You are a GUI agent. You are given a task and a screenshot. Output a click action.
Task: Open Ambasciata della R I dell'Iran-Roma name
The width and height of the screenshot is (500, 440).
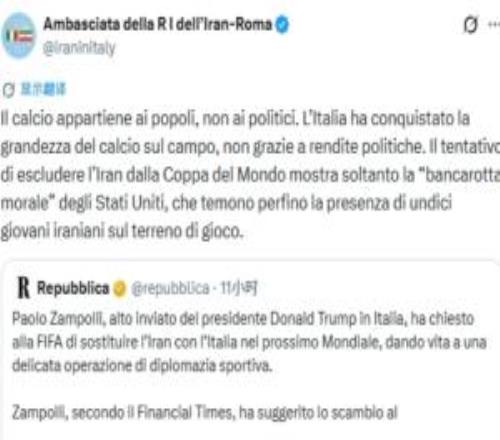[x=157, y=24]
